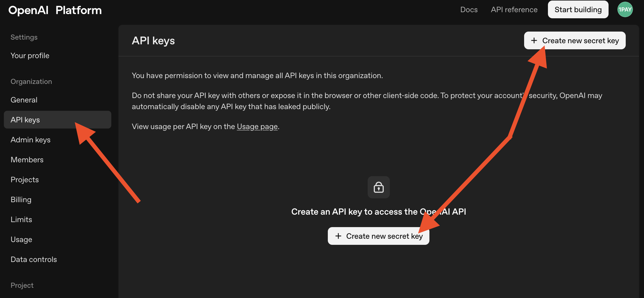
Task: Open Usage in the sidebar
Action: pos(21,240)
